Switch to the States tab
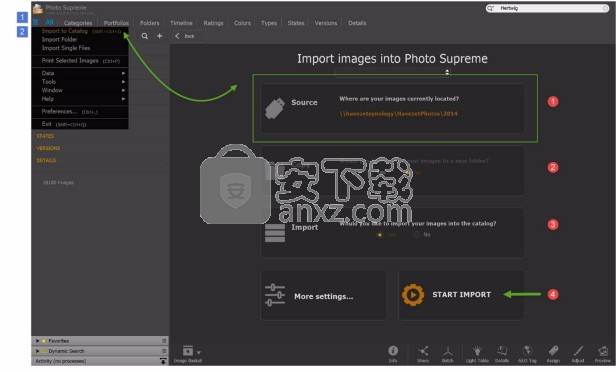Viewport: 616px width, 372px height. pos(296,23)
